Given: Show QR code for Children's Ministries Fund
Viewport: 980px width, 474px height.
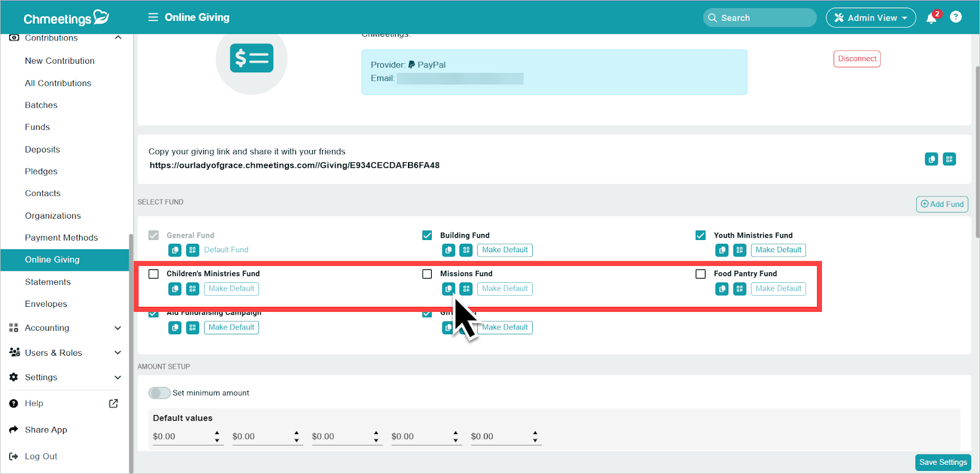Looking at the screenshot, I should click(x=192, y=288).
